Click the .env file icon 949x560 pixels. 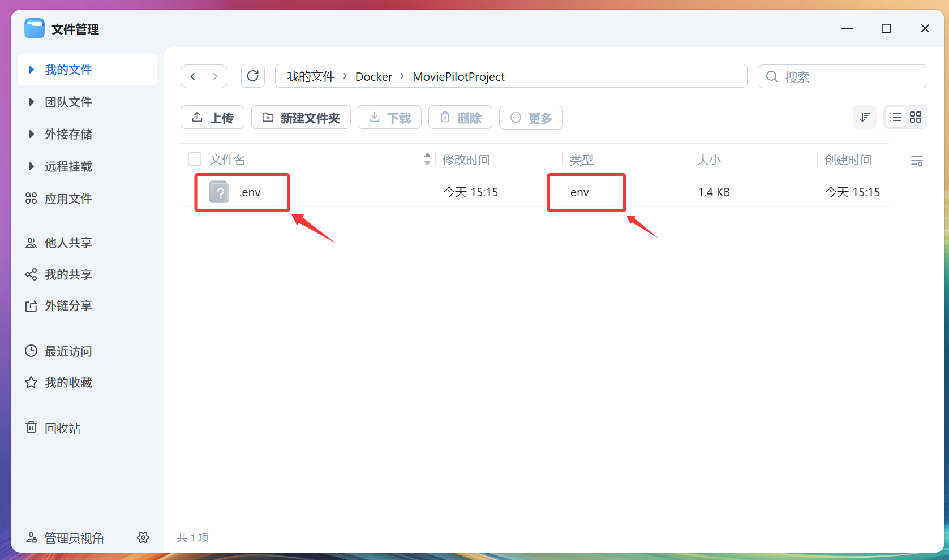(219, 192)
